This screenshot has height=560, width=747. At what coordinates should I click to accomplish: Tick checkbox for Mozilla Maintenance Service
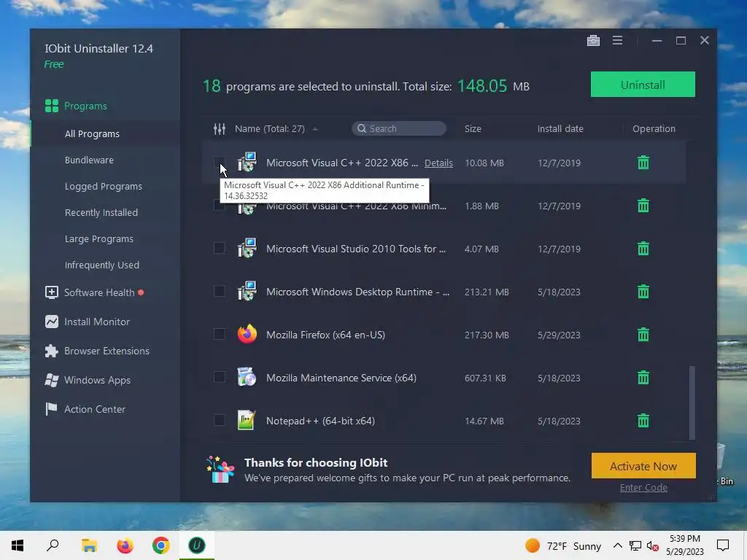[x=219, y=377]
